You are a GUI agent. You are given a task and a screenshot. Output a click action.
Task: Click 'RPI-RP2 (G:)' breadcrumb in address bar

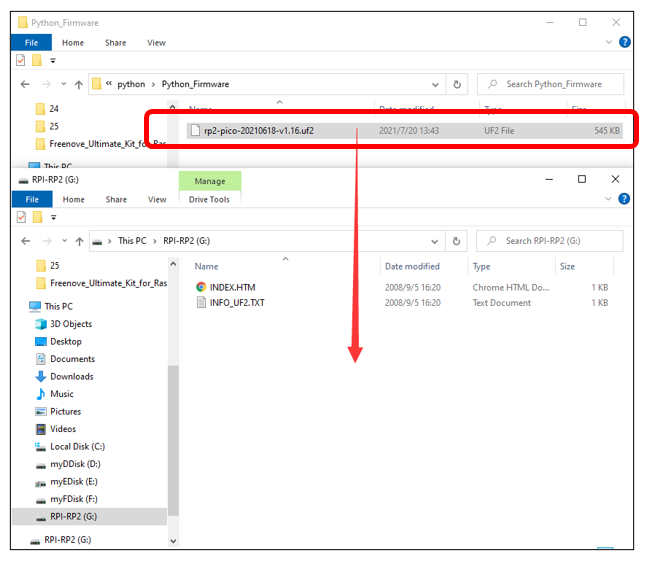click(187, 241)
